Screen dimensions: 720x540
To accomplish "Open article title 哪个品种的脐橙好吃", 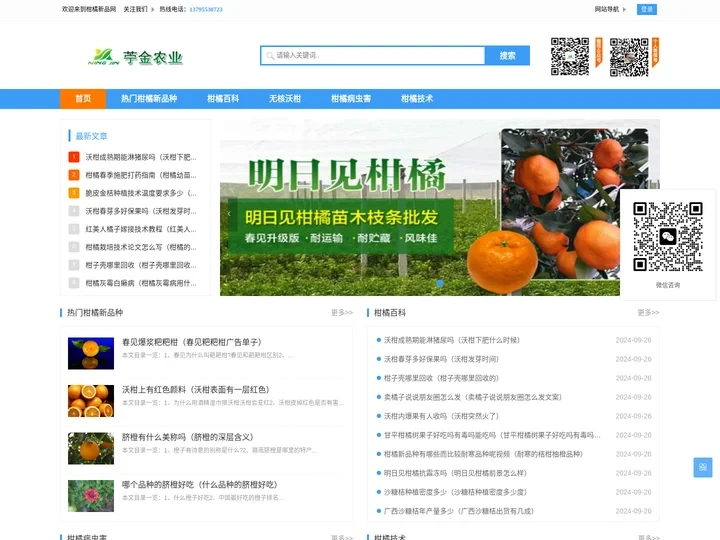I will [200, 484].
